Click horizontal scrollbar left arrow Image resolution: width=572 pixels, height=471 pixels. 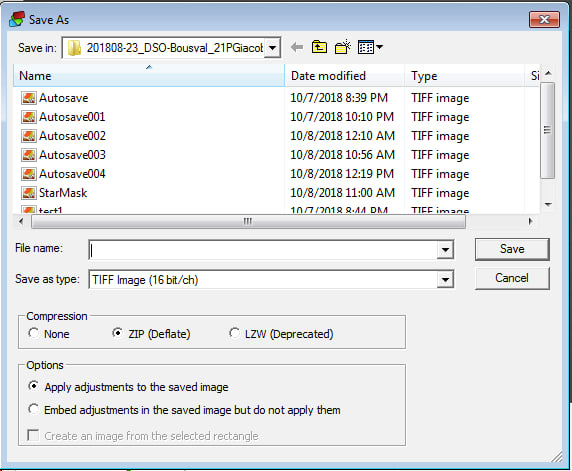click(21, 221)
